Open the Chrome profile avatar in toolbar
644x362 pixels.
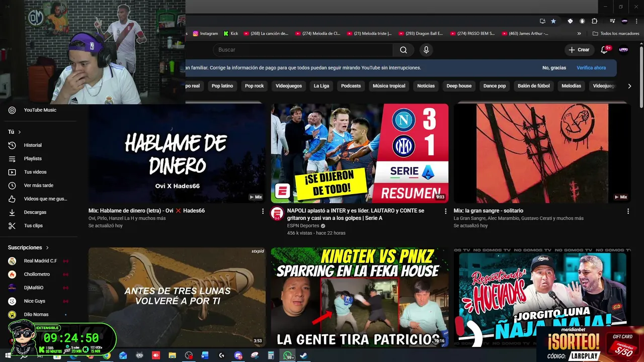pos(624,21)
